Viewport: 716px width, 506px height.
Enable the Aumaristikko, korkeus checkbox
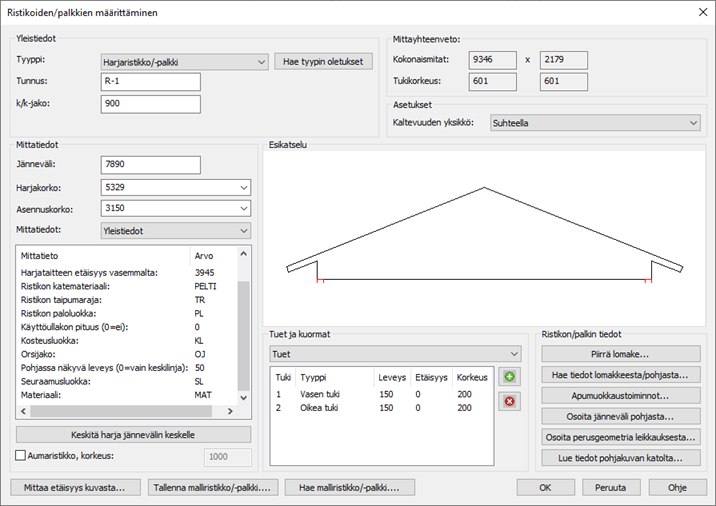pyautogui.click(x=22, y=455)
